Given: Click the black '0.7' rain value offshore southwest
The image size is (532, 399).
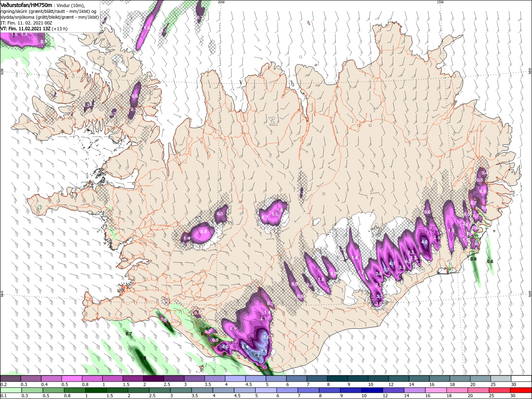Looking at the screenshot, I should click(129, 334).
